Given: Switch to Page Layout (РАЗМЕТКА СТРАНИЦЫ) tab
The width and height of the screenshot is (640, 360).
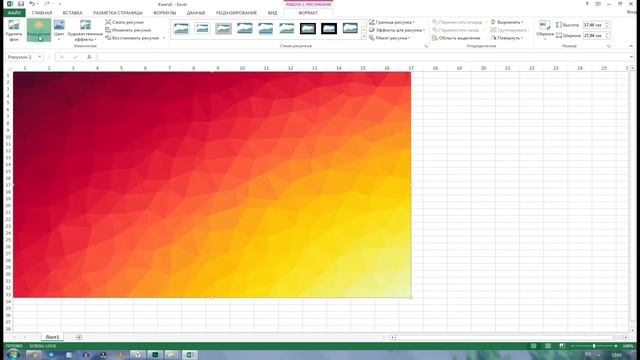Looking at the screenshot, I should click(x=118, y=13).
